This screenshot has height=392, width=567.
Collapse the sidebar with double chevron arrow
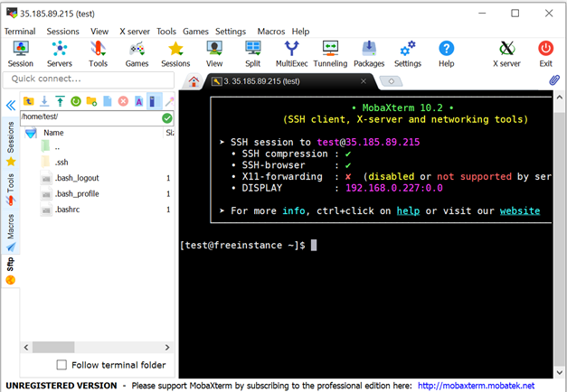(11, 106)
